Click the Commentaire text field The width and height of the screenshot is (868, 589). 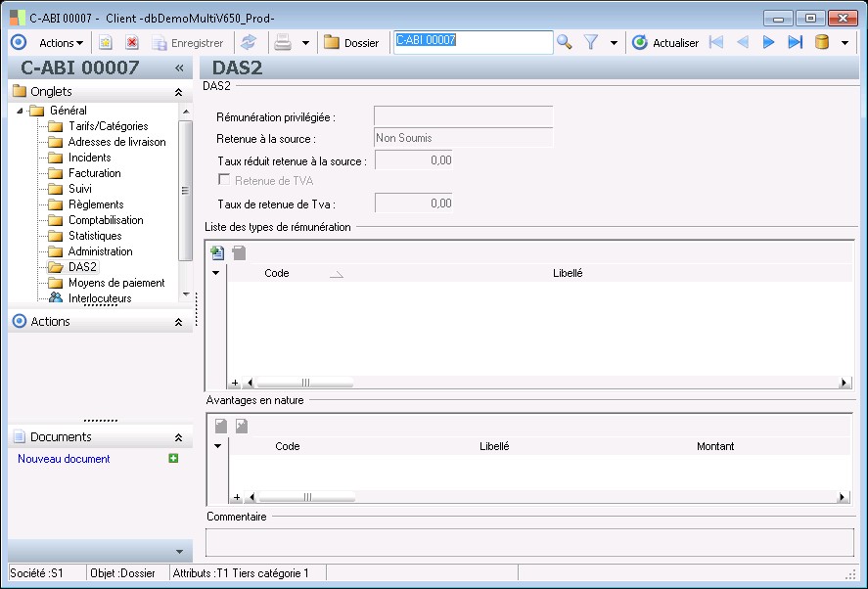coord(528,542)
